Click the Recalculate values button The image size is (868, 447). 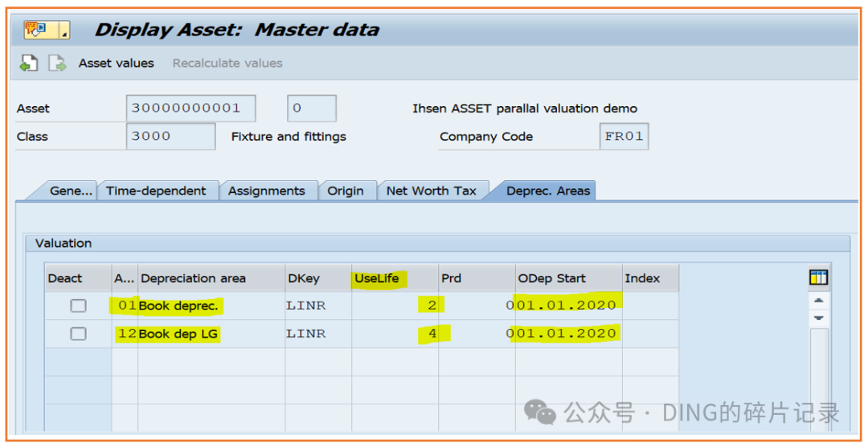click(x=227, y=64)
